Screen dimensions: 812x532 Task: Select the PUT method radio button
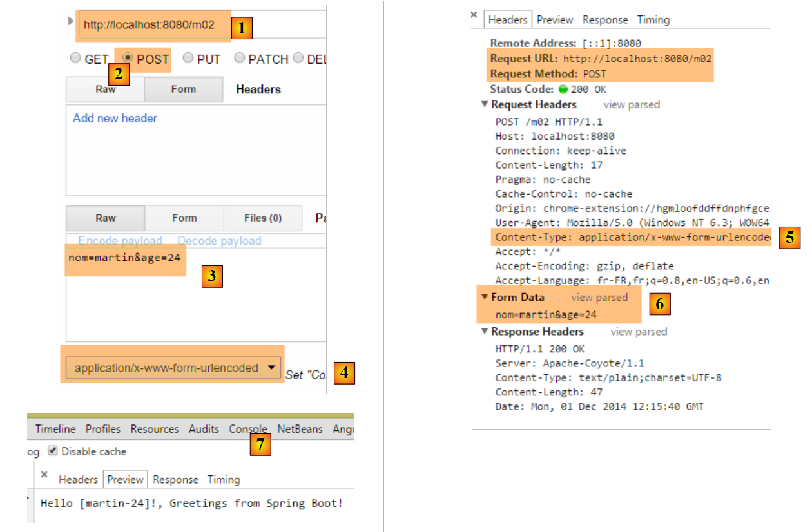point(188,59)
